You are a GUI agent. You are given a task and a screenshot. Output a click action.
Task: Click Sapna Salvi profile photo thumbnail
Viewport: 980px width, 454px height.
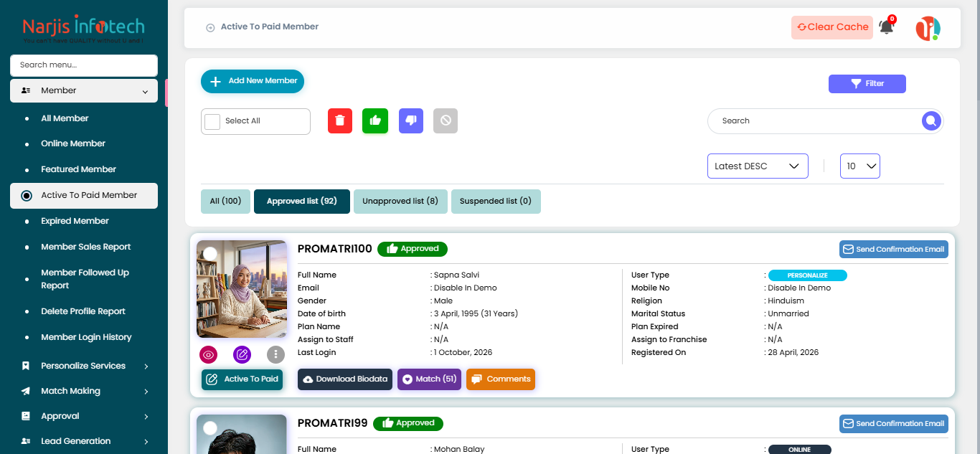(242, 289)
